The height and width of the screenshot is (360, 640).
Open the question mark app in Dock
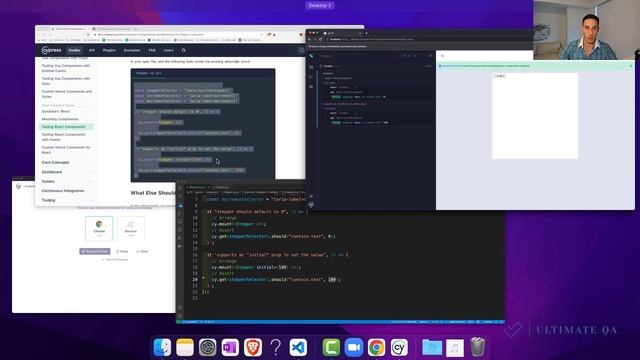[276, 347]
